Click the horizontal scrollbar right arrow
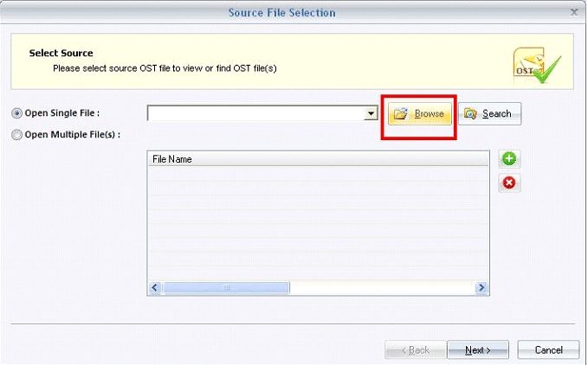 (481, 288)
